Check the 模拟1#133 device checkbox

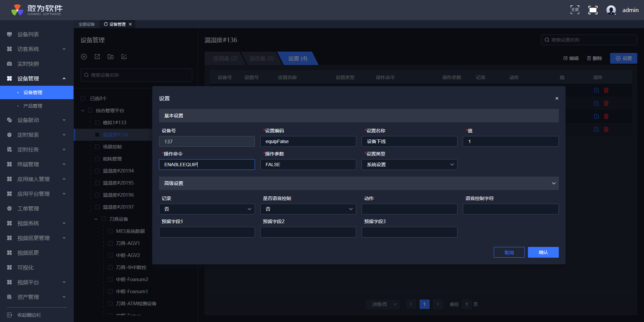pyautogui.click(x=97, y=123)
